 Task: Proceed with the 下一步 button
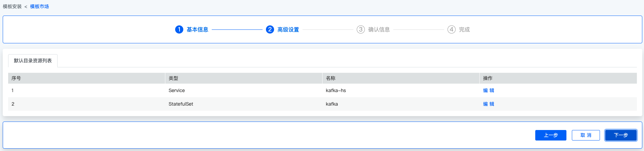point(621,135)
